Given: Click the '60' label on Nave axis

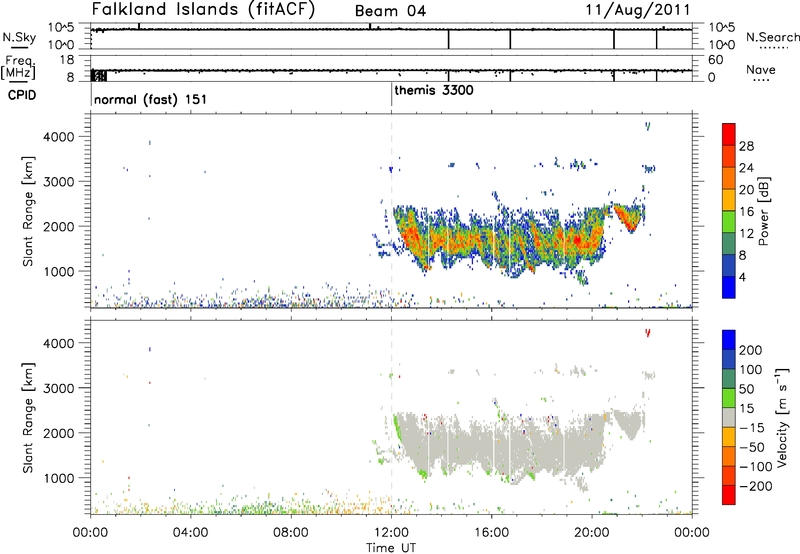Looking at the screenshot, I should (716, 60).
